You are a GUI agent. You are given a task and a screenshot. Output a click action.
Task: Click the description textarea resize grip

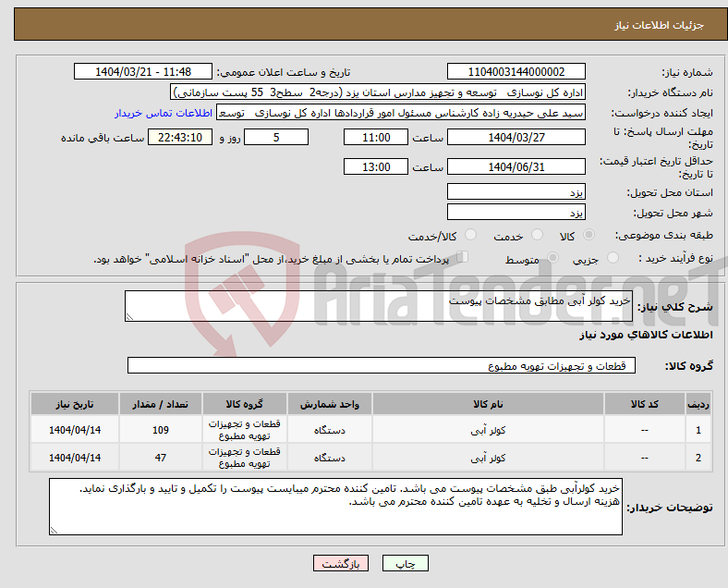pyautogui.click(x=129, y=317)
